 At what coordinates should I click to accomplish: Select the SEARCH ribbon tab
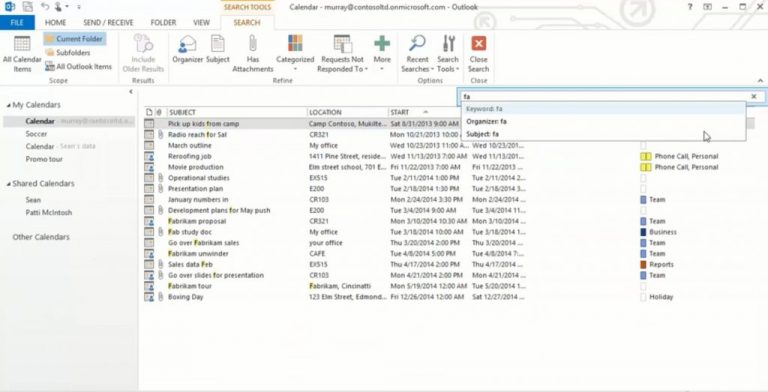point(247,23)
